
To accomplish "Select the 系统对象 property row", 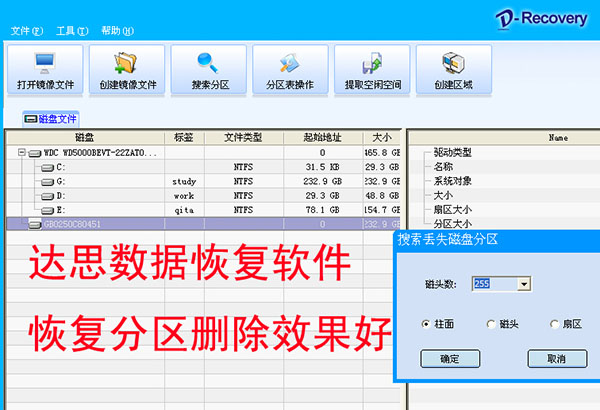I will coord(453,181).
